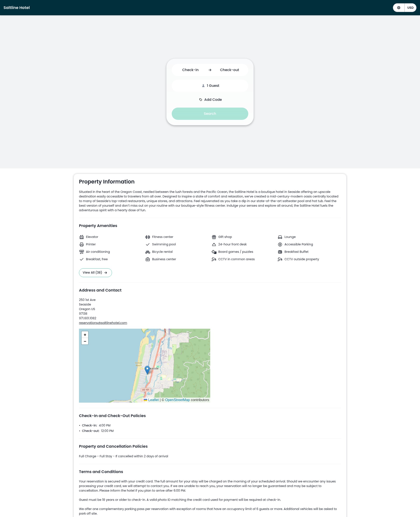Screen dimensions: 420x517
Task: Click the blue map location pin
Action: point(147,370)
